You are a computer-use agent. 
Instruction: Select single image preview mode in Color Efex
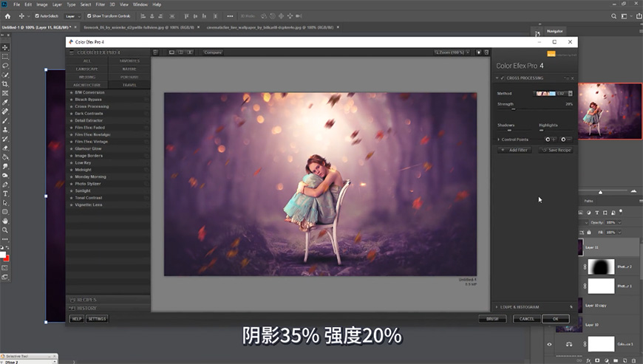pos(171,52)
